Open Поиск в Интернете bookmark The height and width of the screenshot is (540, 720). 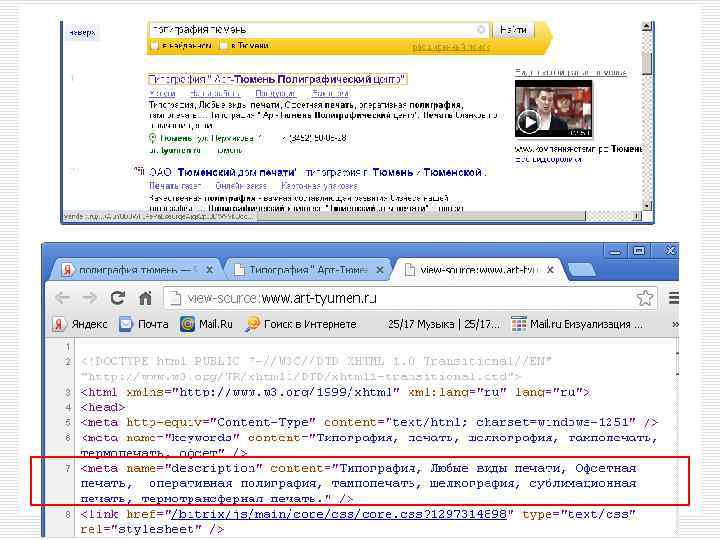point(301,324)
